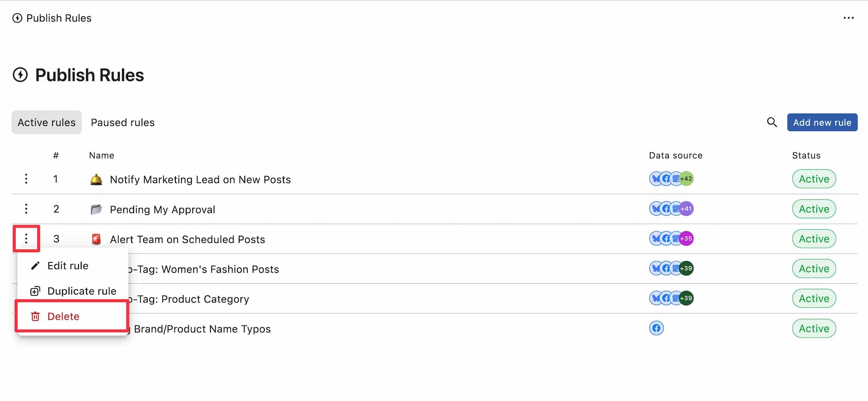Click the Add new rule button
This screenshot has width=868, height=401.
pyautogui.click(x=822, y=122)
